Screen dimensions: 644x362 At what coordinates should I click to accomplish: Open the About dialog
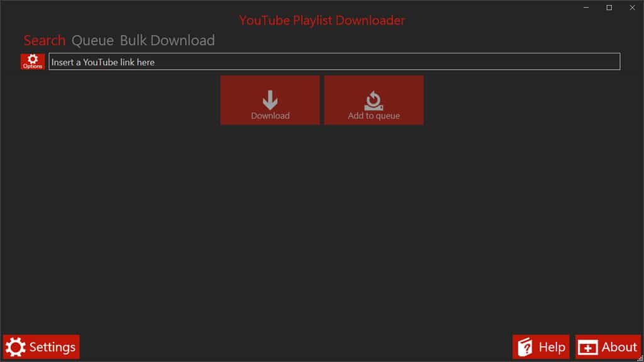(608, 347)
